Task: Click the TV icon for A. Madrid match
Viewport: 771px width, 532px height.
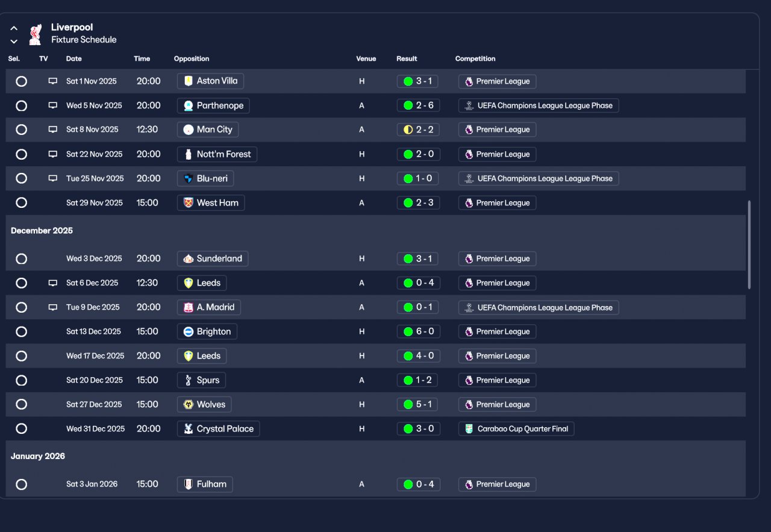Action: 53,307
